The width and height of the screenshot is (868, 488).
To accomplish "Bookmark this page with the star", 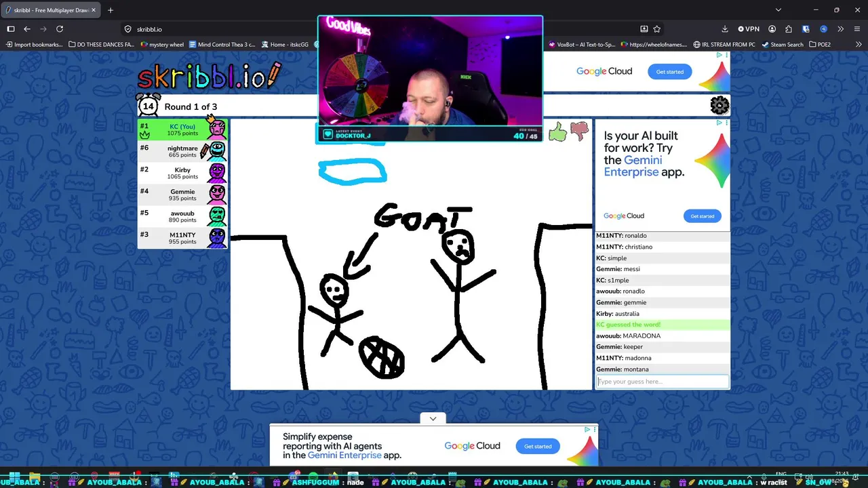I will [x=656, y=29].
